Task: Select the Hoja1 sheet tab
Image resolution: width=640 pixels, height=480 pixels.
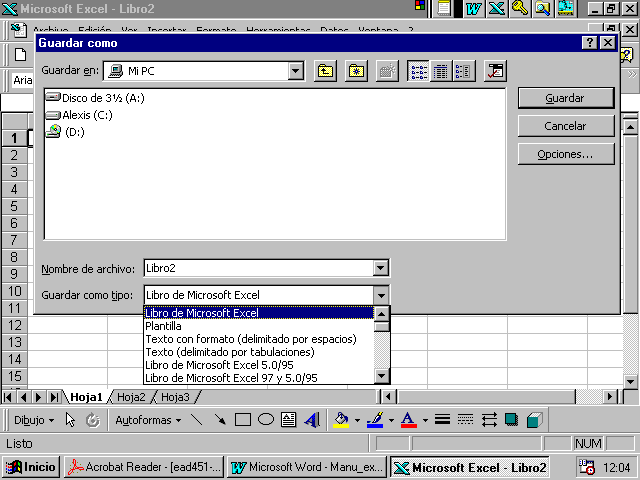Action: 86,397
